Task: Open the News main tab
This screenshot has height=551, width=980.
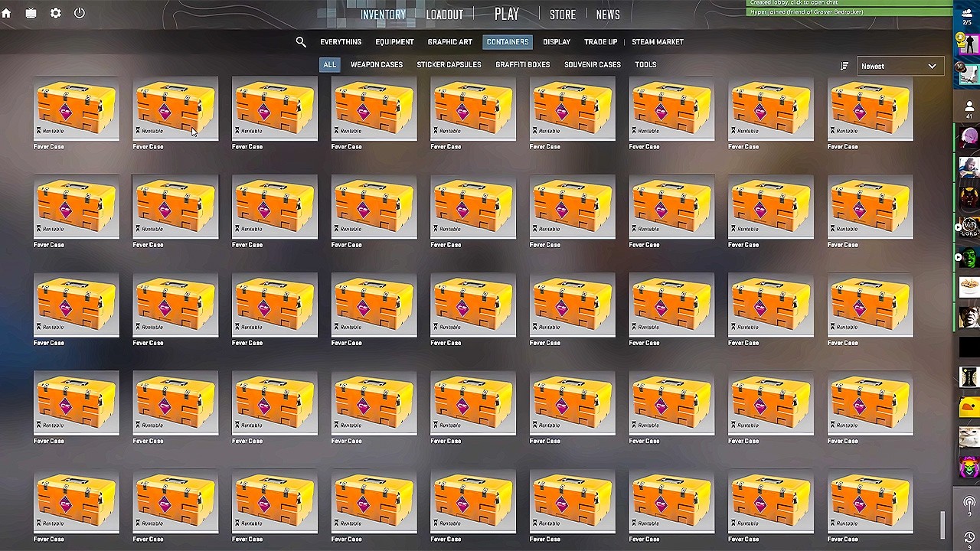Action: 608,15
